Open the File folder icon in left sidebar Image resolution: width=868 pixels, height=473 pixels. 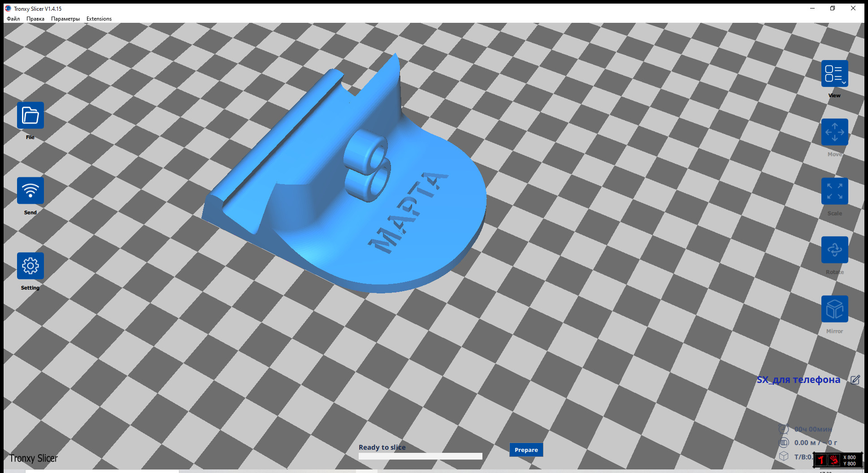[x=30, y=115]
